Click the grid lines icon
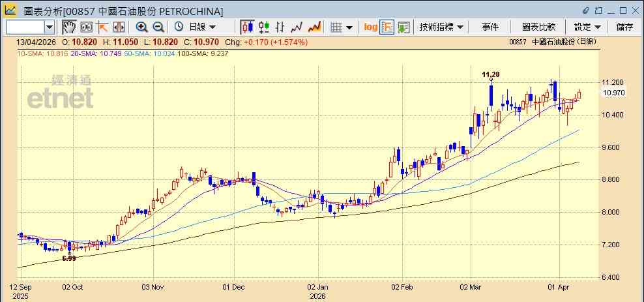This screenshot has height=302, width=644. 336,27
